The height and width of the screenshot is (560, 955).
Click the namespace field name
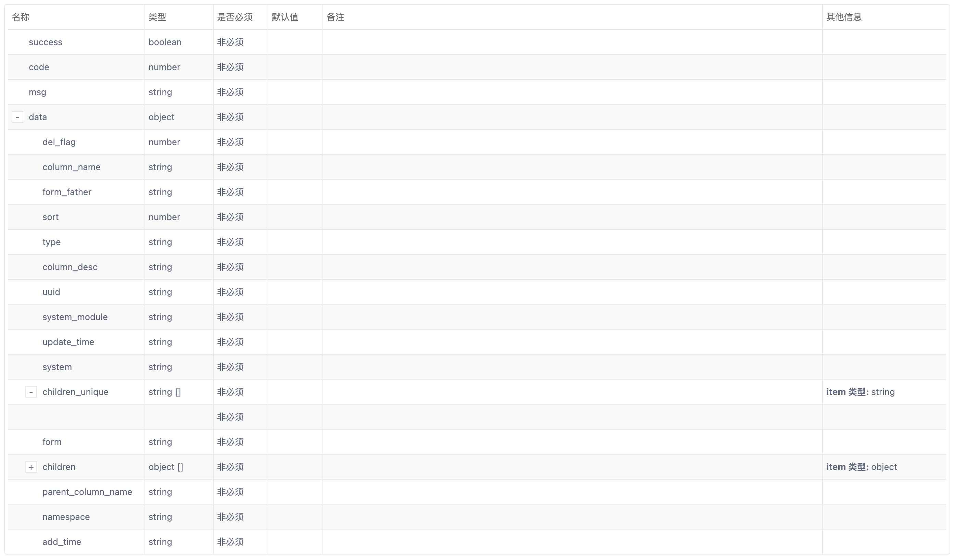coord(66,517)
